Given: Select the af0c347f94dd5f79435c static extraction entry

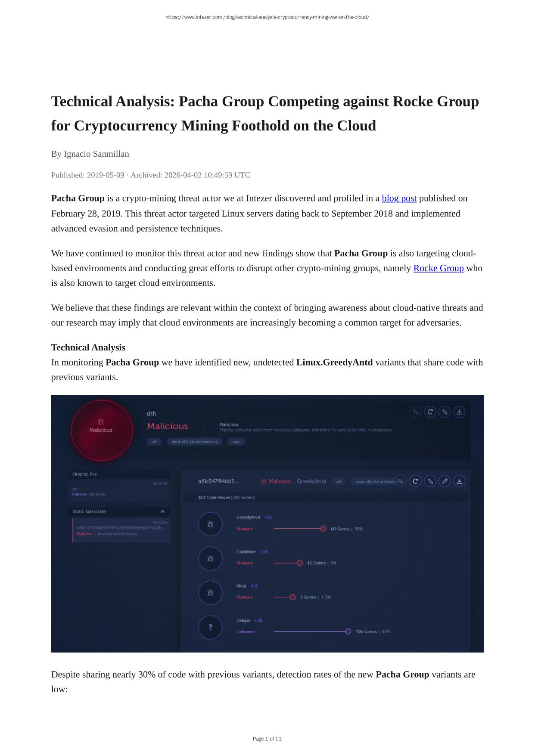Looking at the screenshot, I should tap(121, 530).
